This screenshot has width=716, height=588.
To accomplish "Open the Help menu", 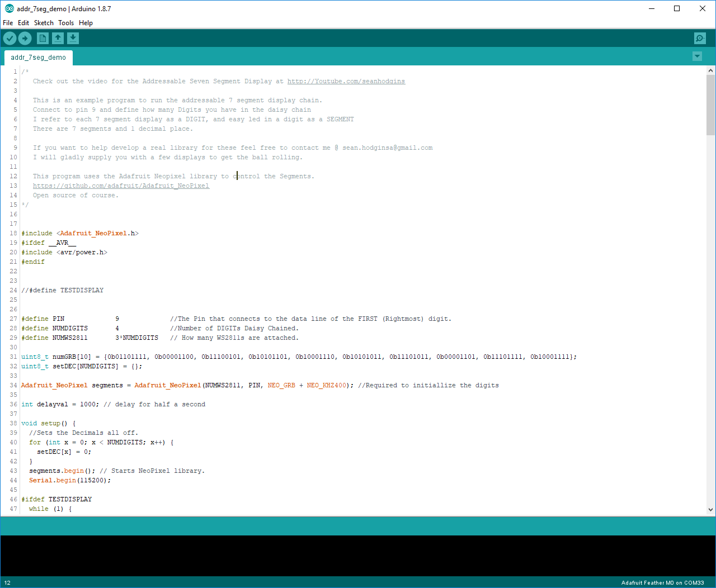I will 86,23.
